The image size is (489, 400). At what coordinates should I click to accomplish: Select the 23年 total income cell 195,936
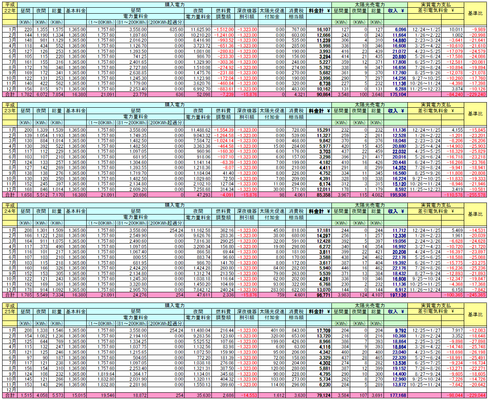tap(395, 195)
